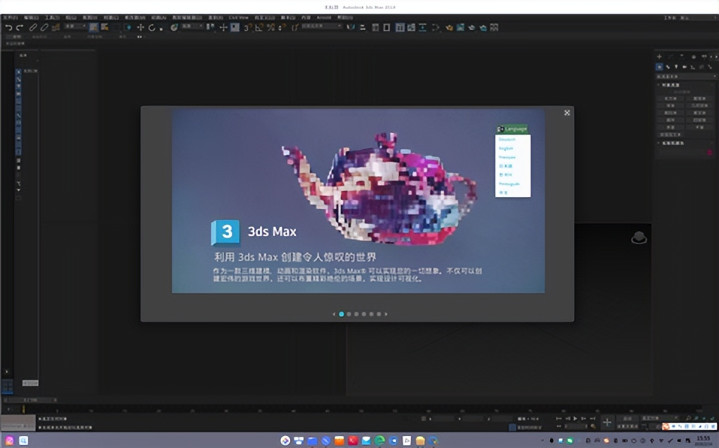This screenshot has width=719, height=448.
Task: Close the 3ds Max welcome dialog
Action: (x=567, y=113)
